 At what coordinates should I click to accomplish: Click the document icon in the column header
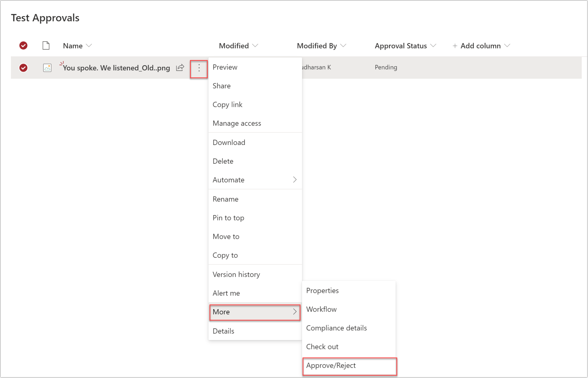(46, 45)
